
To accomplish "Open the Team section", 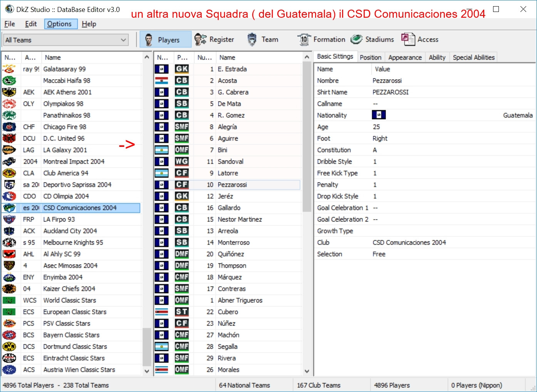I will (x=262, y=40).
